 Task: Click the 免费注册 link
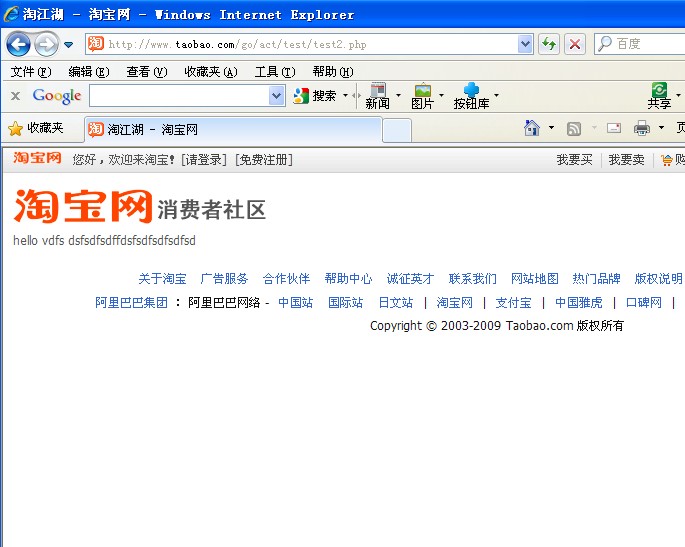(x=263, y=160)
